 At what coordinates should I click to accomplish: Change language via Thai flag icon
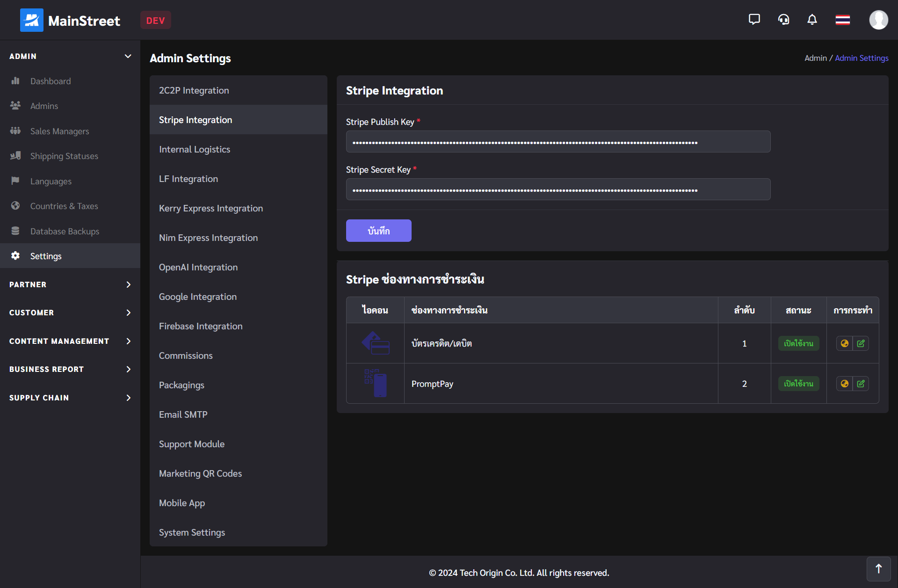[843, 20]
